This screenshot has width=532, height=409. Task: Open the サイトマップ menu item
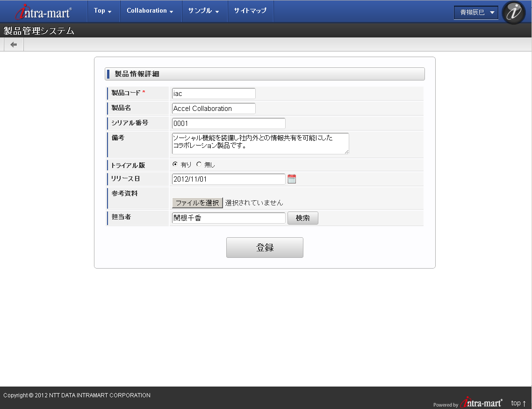click(250, 11)
